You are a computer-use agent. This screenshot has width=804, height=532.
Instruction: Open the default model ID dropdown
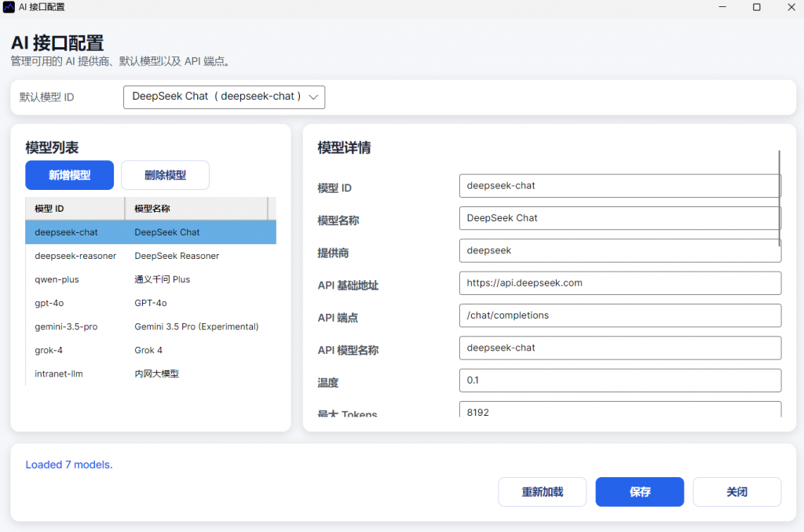pyautogui.click(x=224, y=97)
